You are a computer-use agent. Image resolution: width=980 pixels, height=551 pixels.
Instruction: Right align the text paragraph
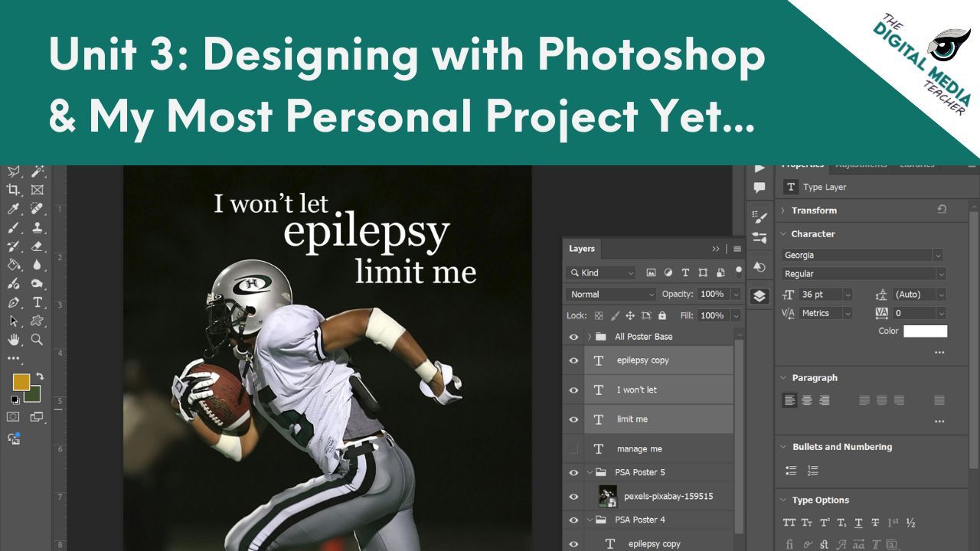tap(824, 400)
